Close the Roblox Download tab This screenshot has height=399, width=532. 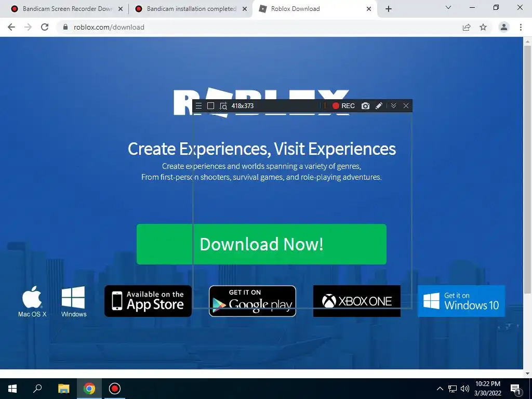369,9
